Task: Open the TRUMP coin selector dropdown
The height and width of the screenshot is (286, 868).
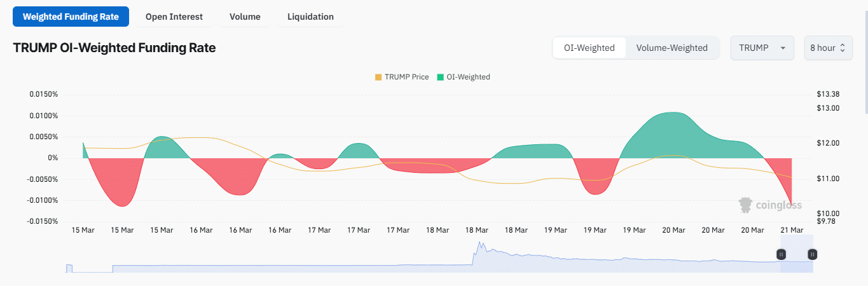Action: click(762, 48)
